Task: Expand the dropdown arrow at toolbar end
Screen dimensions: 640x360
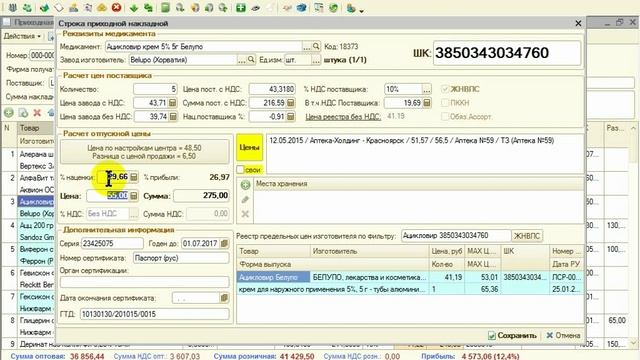Action: point(362,10)
